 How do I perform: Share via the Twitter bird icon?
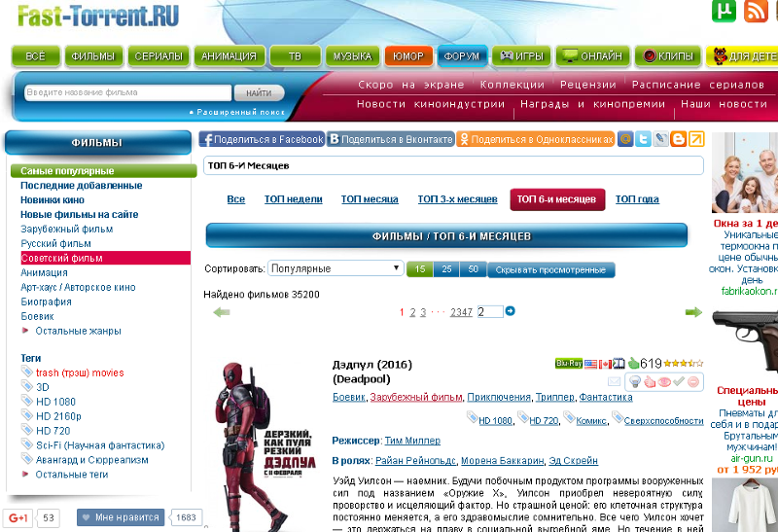[643, 139]
